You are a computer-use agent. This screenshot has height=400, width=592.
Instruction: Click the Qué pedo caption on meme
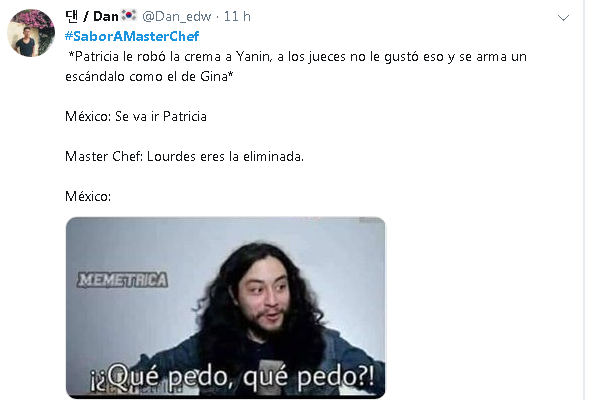(232, 377)
